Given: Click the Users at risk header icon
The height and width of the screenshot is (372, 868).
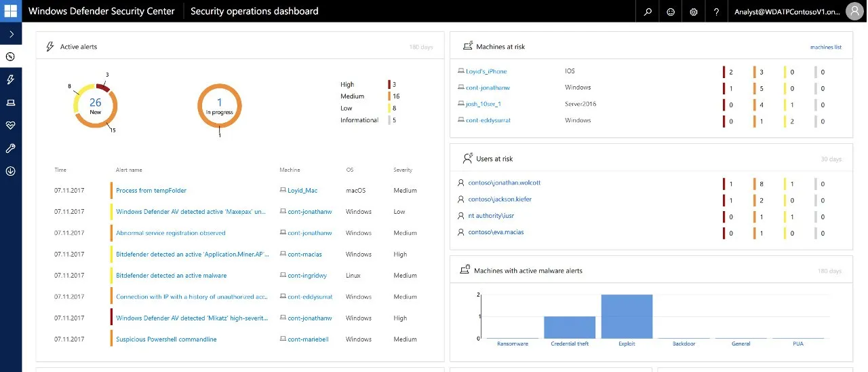Looking at the screenshot, I should pyautogui.click(x=467, y=158).
